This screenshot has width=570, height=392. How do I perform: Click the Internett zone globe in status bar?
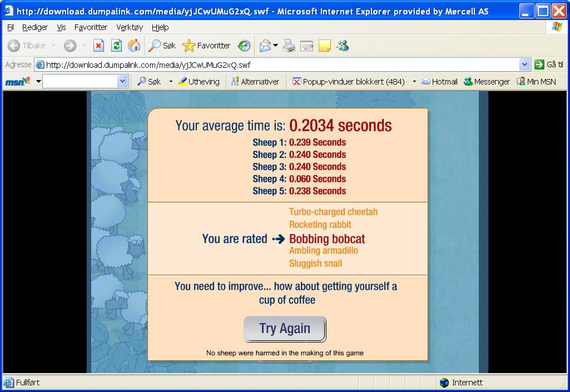tap(444, 383)
